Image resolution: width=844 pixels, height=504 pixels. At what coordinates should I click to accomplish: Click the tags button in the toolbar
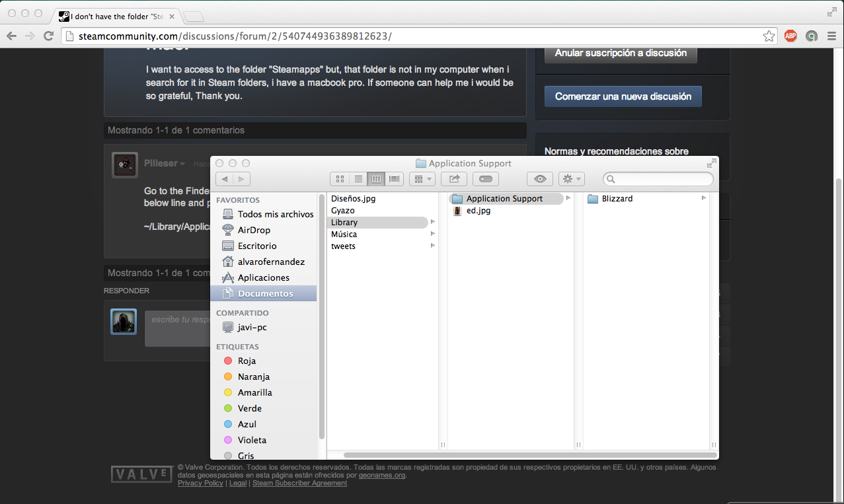pos(485,178)
